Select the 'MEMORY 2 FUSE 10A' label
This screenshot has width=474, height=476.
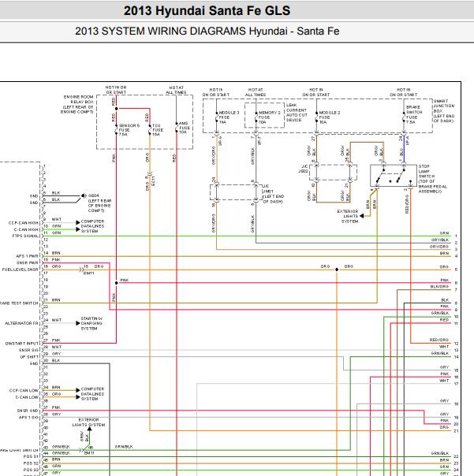click(x=269, y=117)
